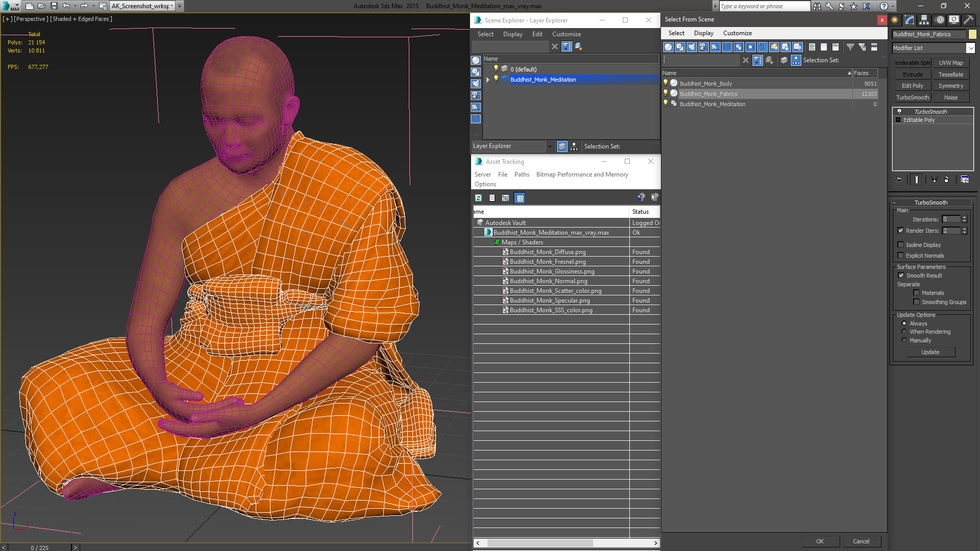980x551 pixels.
Task: Click the Asset Tracking server icon
Action: tap(483, 174)
